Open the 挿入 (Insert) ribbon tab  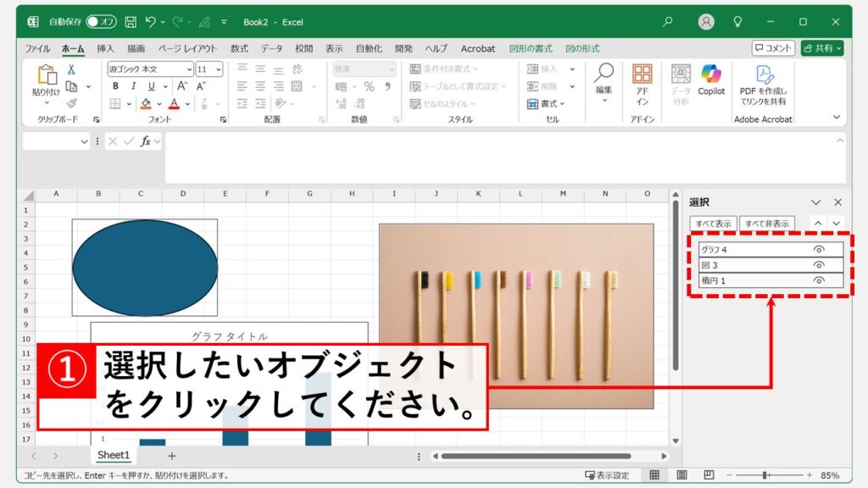coord(105,48)
